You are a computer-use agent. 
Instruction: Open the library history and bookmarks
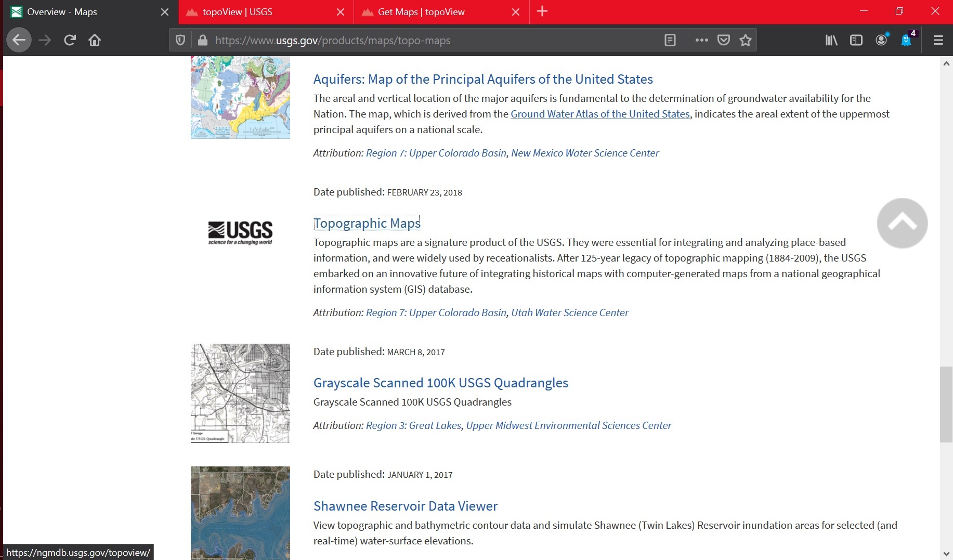coord(831,40)
